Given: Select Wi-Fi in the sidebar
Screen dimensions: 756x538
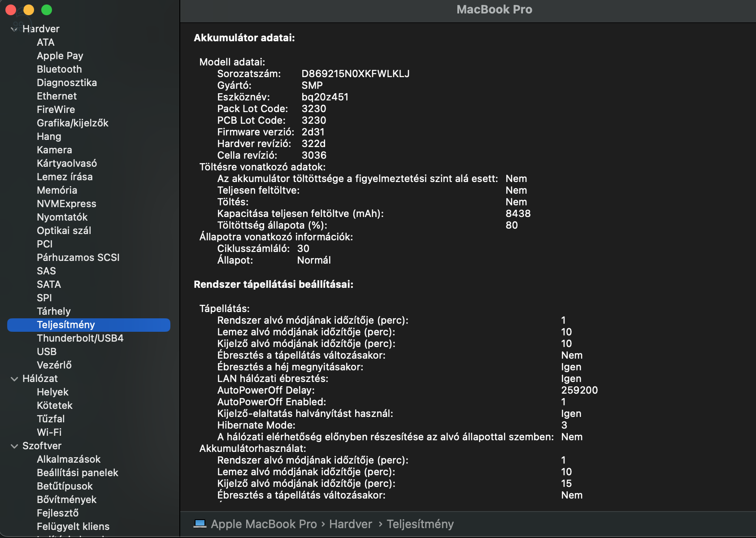Looking at the screenshot, I should 49,432.
